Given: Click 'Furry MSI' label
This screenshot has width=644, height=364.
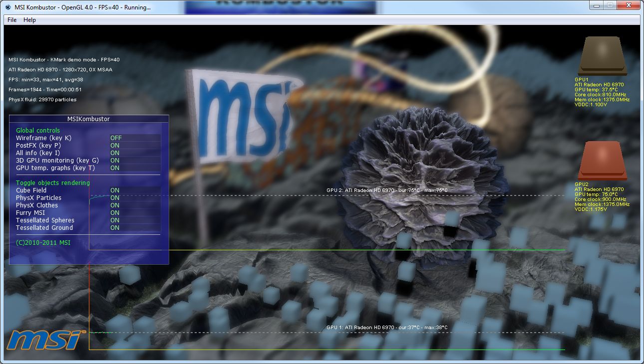Looking at the screenshot, I should 30,213.
